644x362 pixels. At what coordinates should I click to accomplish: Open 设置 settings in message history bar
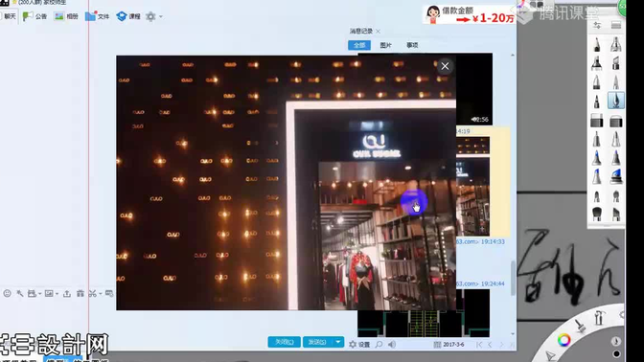(359, 345)
